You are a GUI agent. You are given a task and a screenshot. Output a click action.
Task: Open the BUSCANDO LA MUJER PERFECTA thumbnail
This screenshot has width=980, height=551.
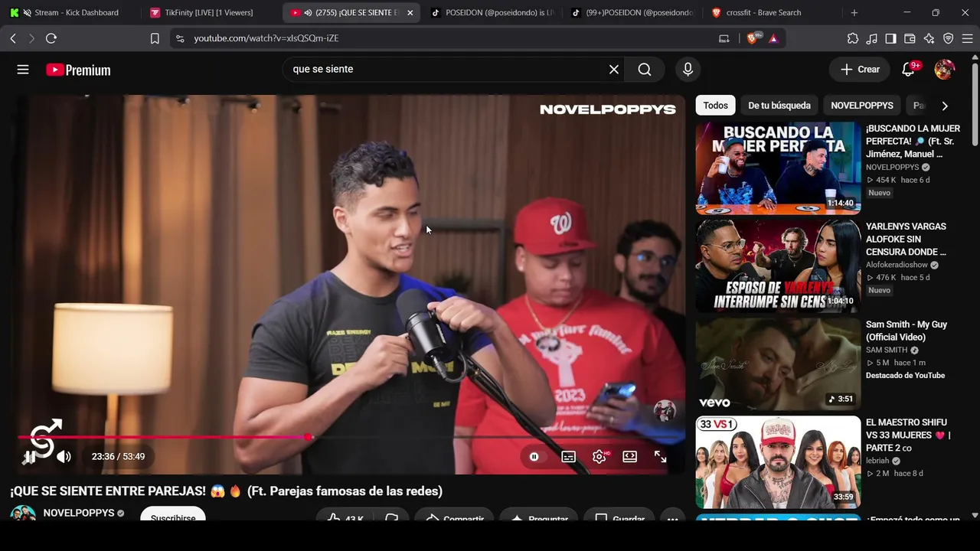click(778, 168)
